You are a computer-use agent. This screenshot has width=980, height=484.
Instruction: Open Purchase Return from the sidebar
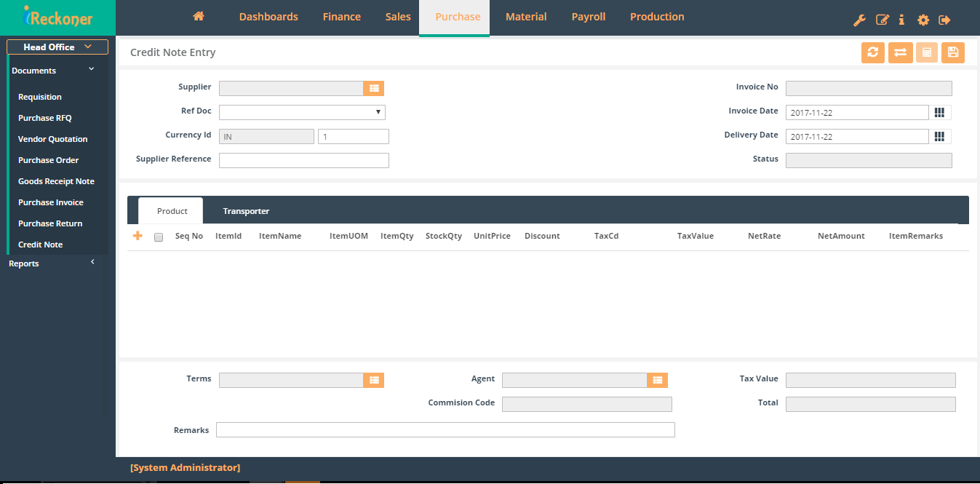coord(51,223)
